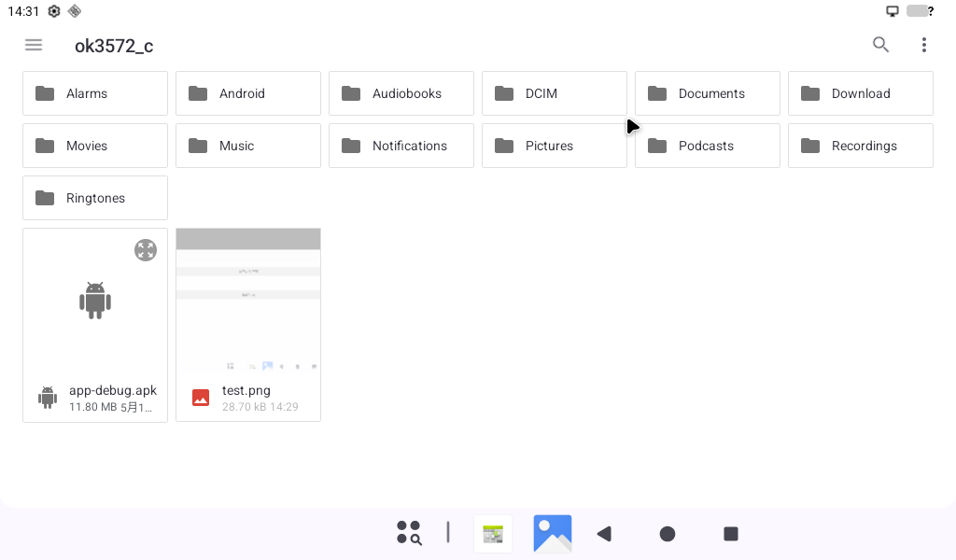Open the search magnifier icon
Image resolution: width=956 pixels, height=560 pixels.
[880, 45]
